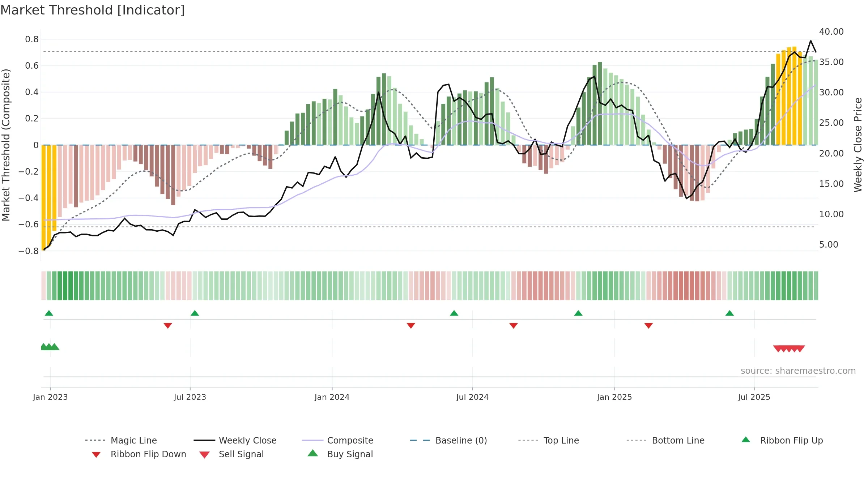Image resolution: width=868 pixels, height=488 pixels.
Task: Toggle the Buy Signal legend entry
Action: [340, 454]
